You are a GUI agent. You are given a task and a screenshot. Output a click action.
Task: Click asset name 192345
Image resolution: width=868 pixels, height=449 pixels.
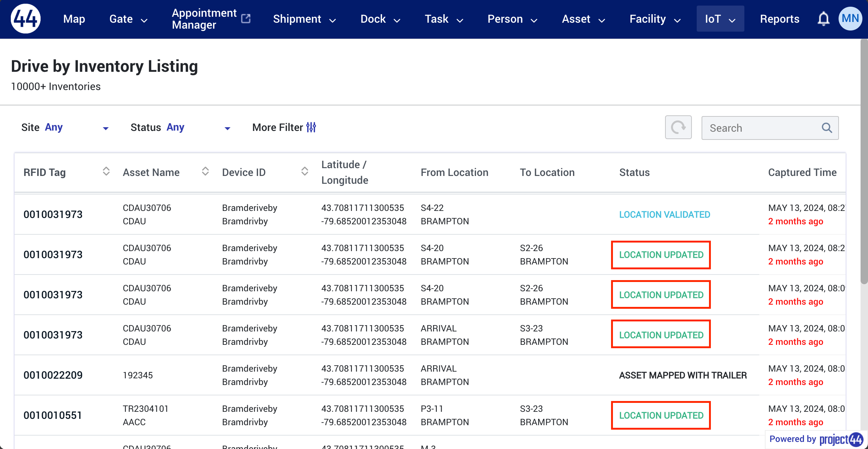pos(138,375)
